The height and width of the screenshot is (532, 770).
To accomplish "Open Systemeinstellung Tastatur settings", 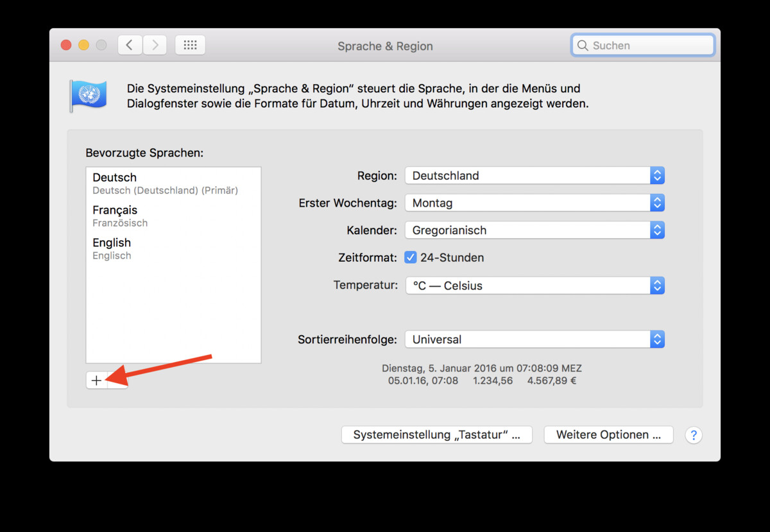I will (436, 434).
